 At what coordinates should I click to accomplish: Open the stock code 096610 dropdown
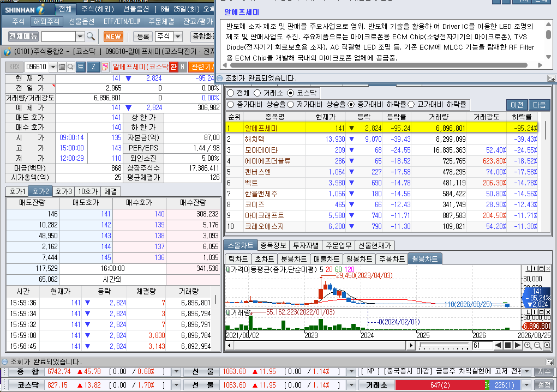53,67
